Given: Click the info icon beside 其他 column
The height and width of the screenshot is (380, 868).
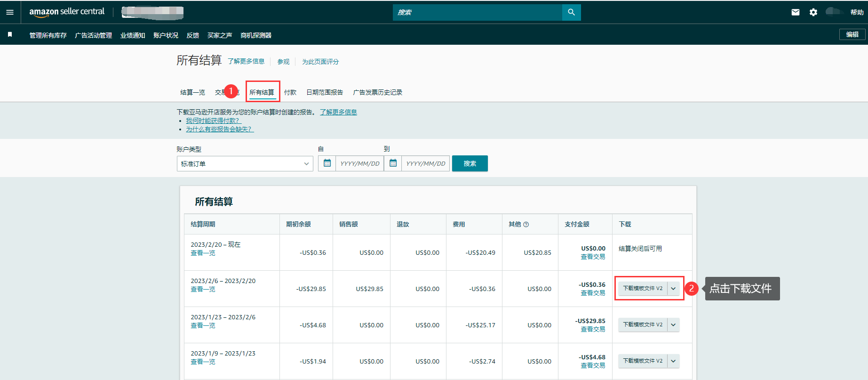Looking at the screenshot, I should 526,225.
